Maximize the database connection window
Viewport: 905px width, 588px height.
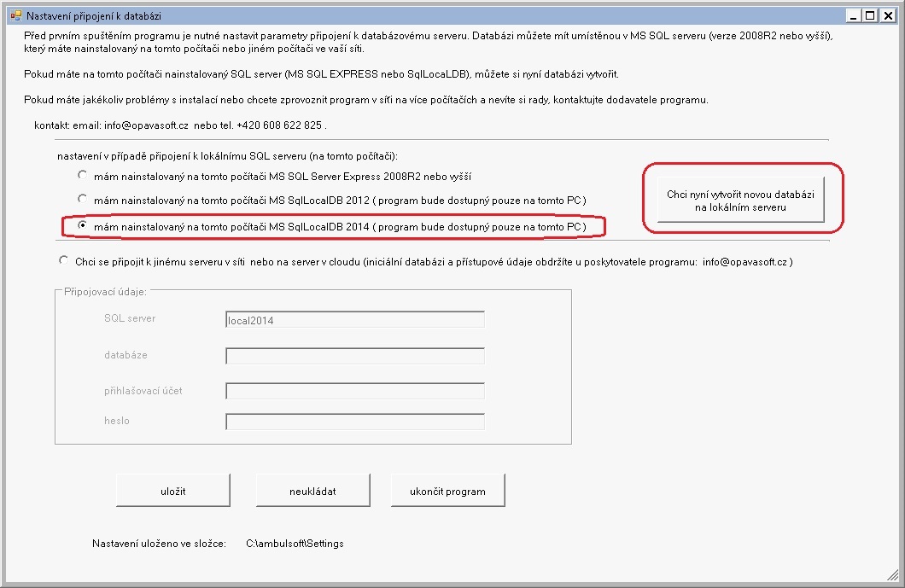[x=870, y=15]
